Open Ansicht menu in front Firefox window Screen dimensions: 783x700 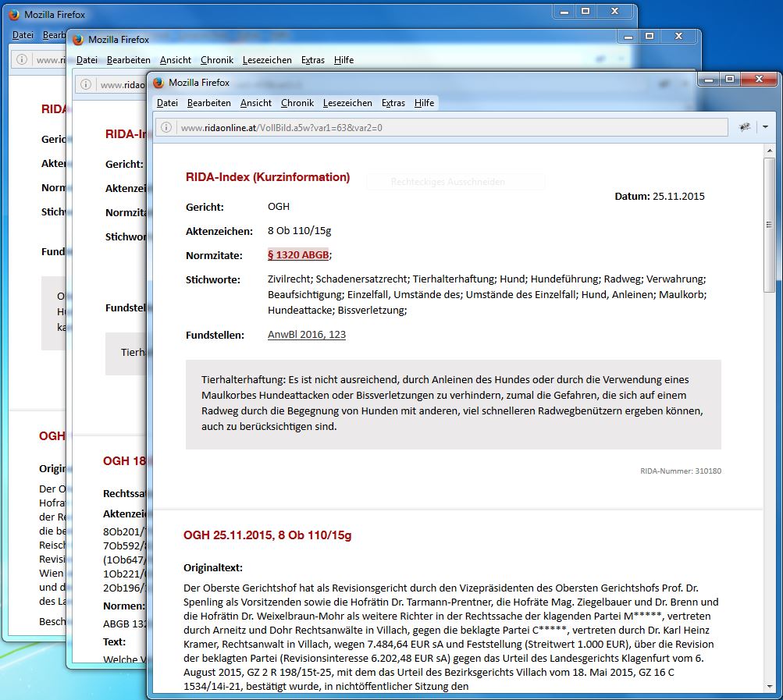pyautogui.click(x=256, y=103)
